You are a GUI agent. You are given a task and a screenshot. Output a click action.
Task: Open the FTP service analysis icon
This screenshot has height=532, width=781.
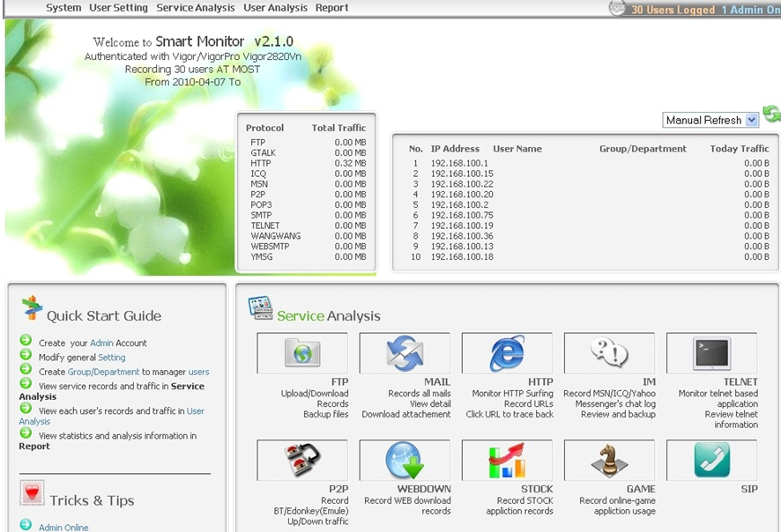point(302,353)
